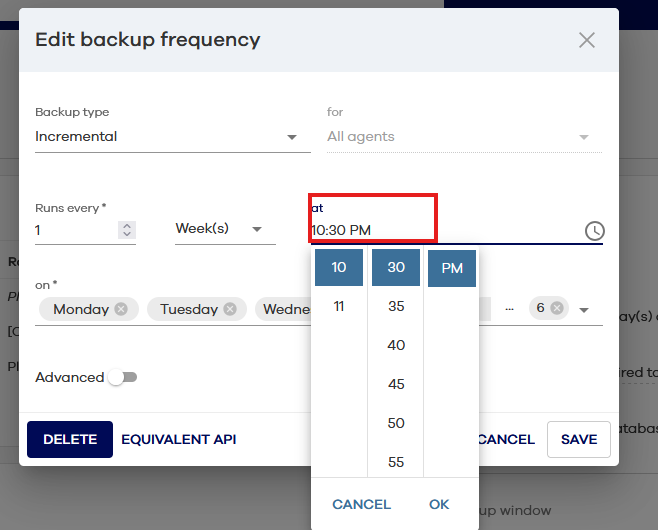This screenshot has width=658, height=530.
Task: Close the Edit backup frequency dialog
Action: click(x=587, y=40)
